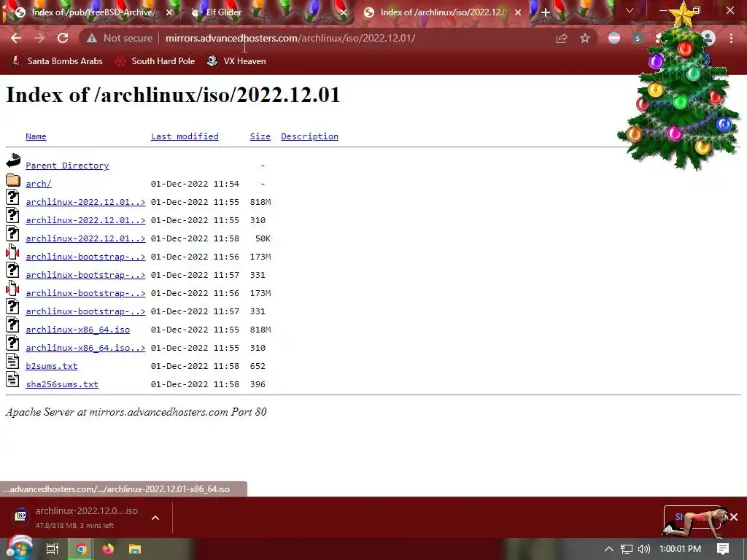This screenshot has height=560, width=747.
Task: Expand options chevron for the iso download
Action: [155, 518]
